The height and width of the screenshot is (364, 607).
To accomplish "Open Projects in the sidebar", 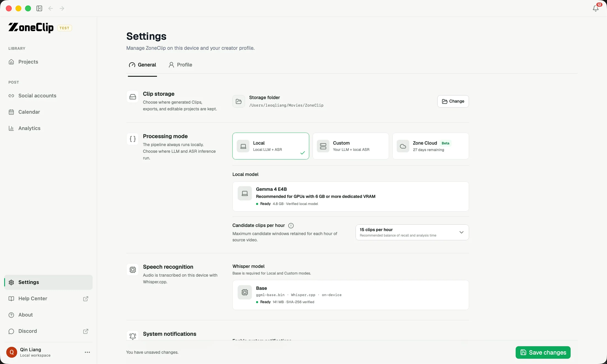I will pyautogui.click(x=48, y=62).
